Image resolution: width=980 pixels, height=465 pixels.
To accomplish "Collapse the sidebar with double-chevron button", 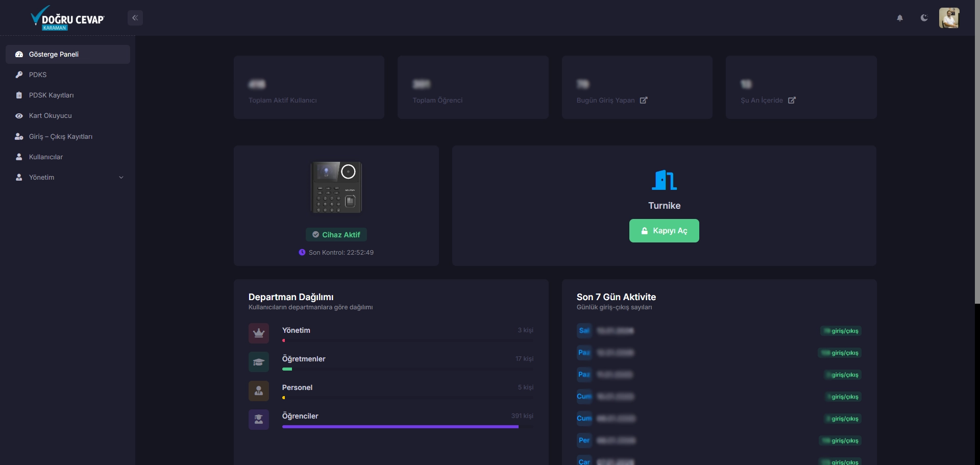I will click(135, 18).
